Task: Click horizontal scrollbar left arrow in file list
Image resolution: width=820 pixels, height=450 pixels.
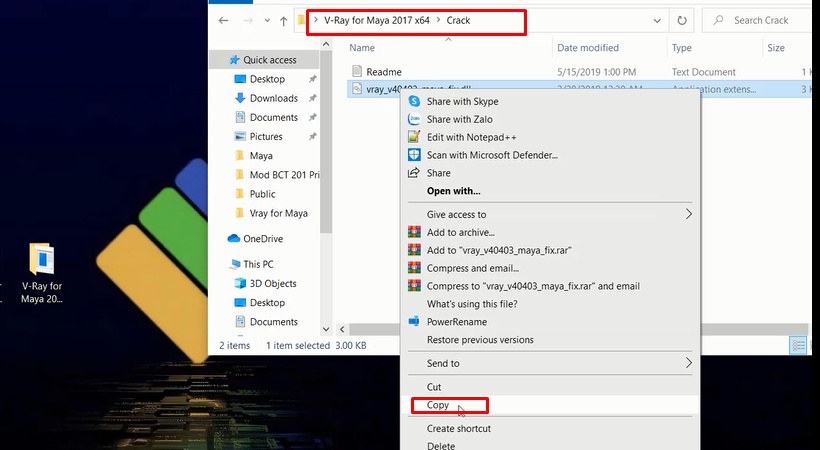Action: (342, 330)
